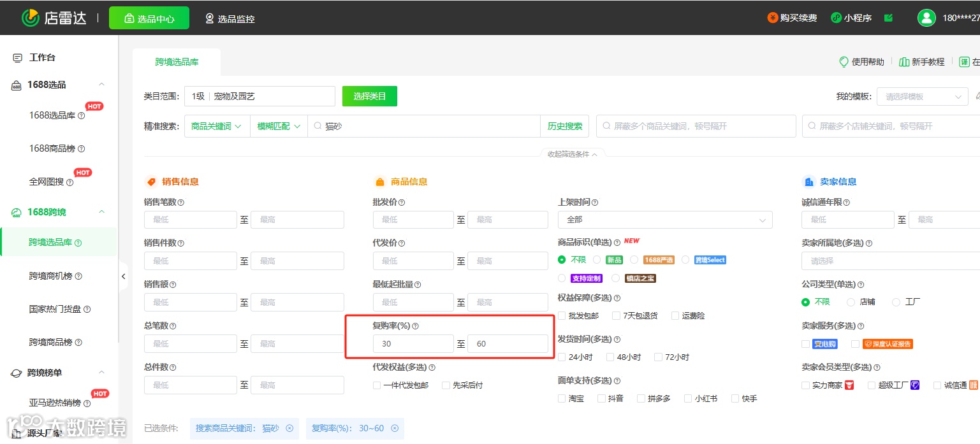
Task: Collapse the left sidebar arrow handle
Action: coord(123,276)
